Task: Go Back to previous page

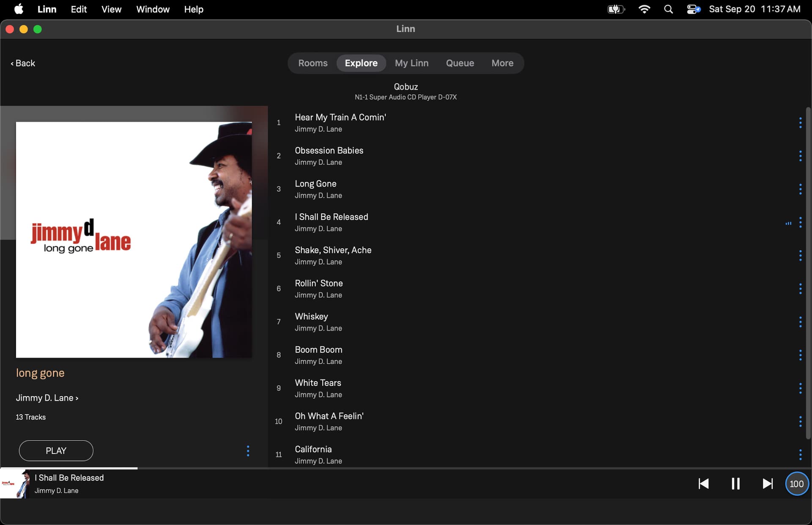Action: tap(23, 63)
